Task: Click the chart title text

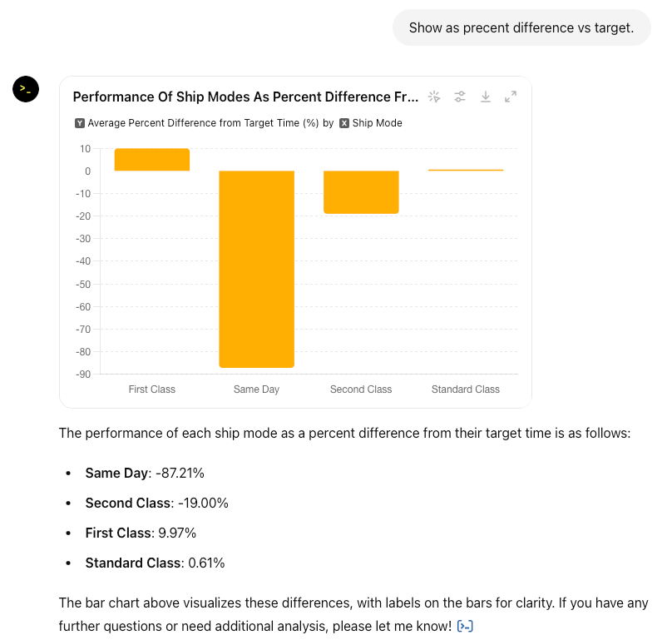Action: pyautogui.click(x=245, y=97)
